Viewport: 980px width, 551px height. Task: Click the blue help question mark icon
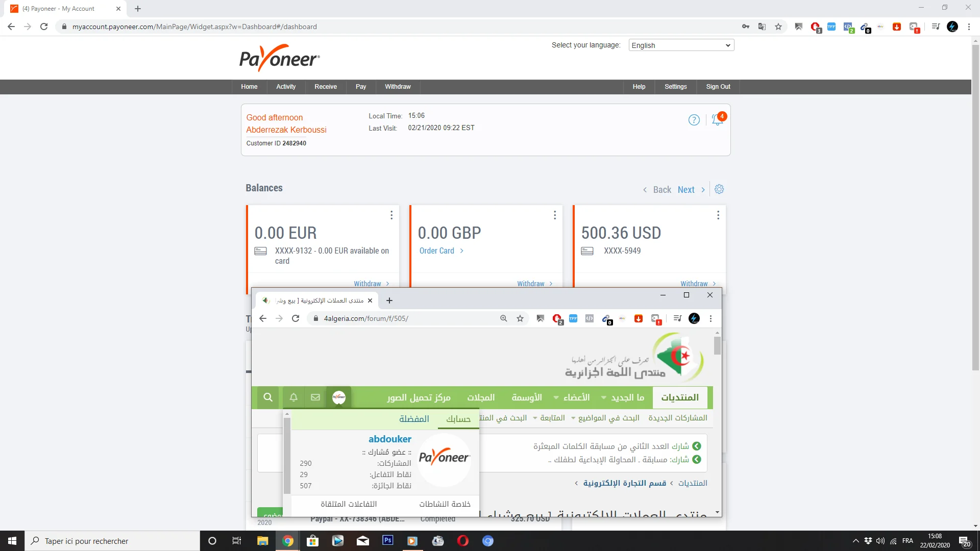694,120
